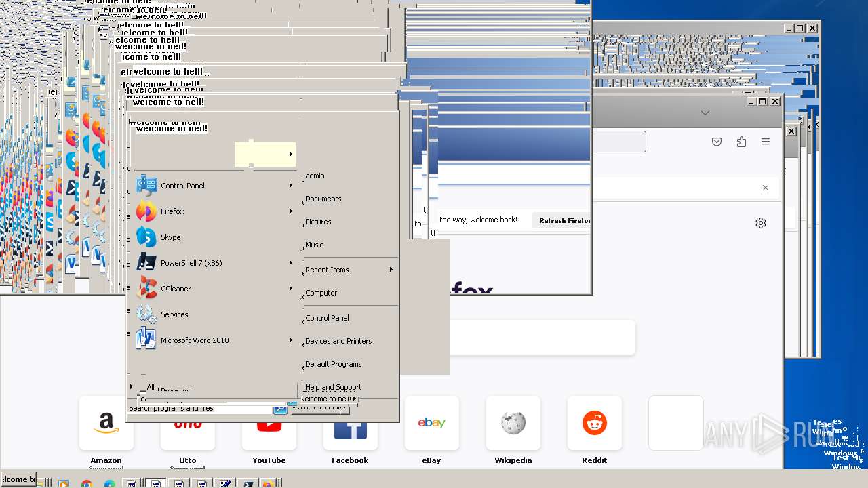The image size is (868, 488).
Task: Dismiss the Firefox welcome back notification bar
Action: [766, 188]
